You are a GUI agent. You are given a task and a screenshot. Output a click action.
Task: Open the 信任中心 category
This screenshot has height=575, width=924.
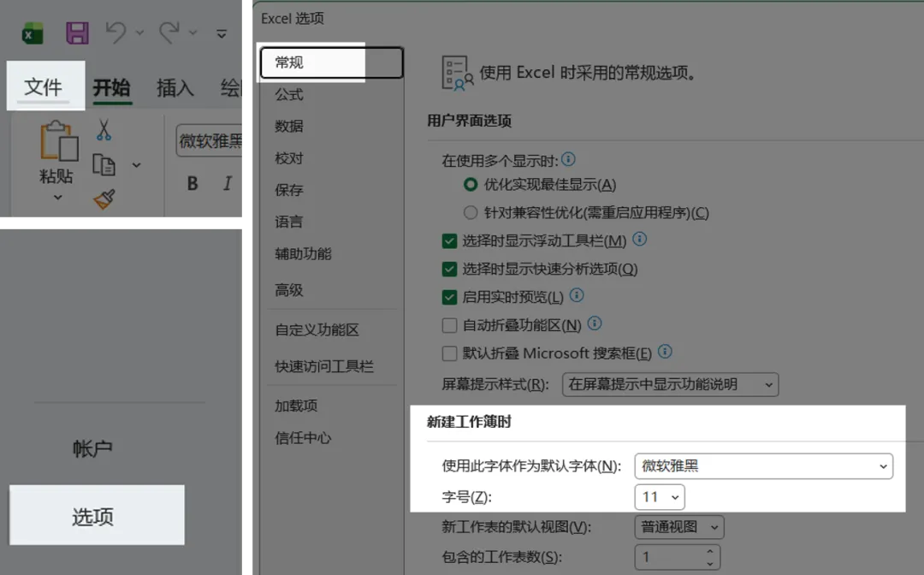303,438
